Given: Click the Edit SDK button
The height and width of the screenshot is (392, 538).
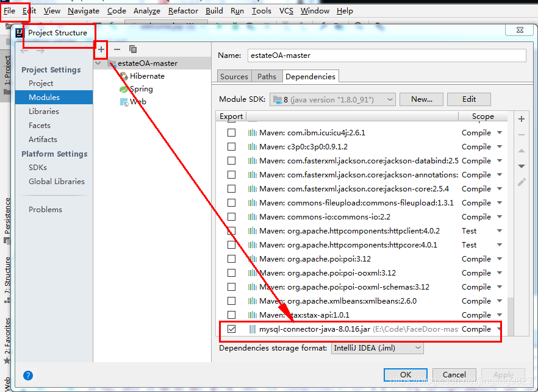Looking at the screenshot, I should point(469,99).
